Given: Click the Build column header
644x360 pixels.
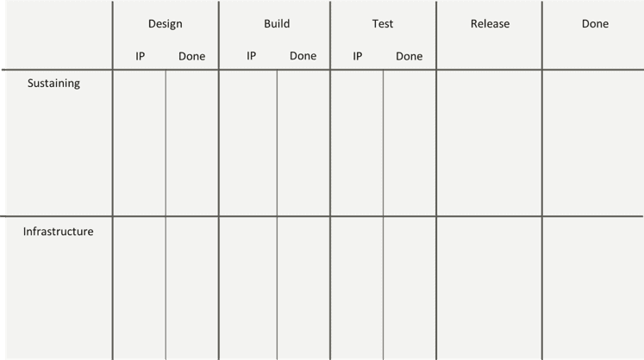Looking at the screenshot, I should tap(277, 23).
